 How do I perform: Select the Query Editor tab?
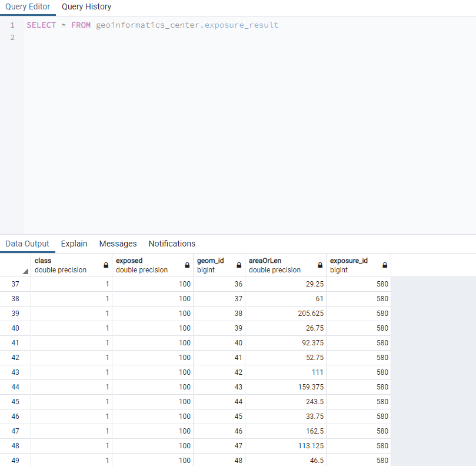28,6
